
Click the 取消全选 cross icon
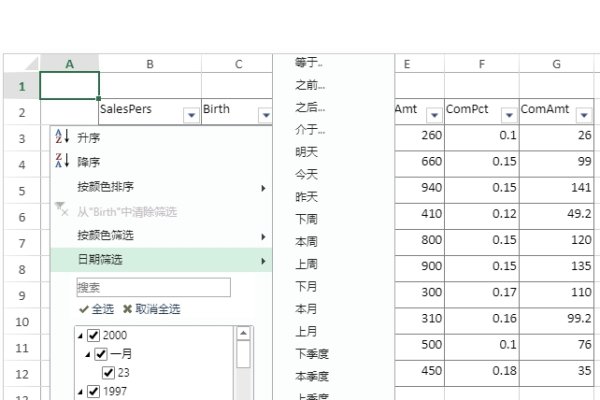127,309
